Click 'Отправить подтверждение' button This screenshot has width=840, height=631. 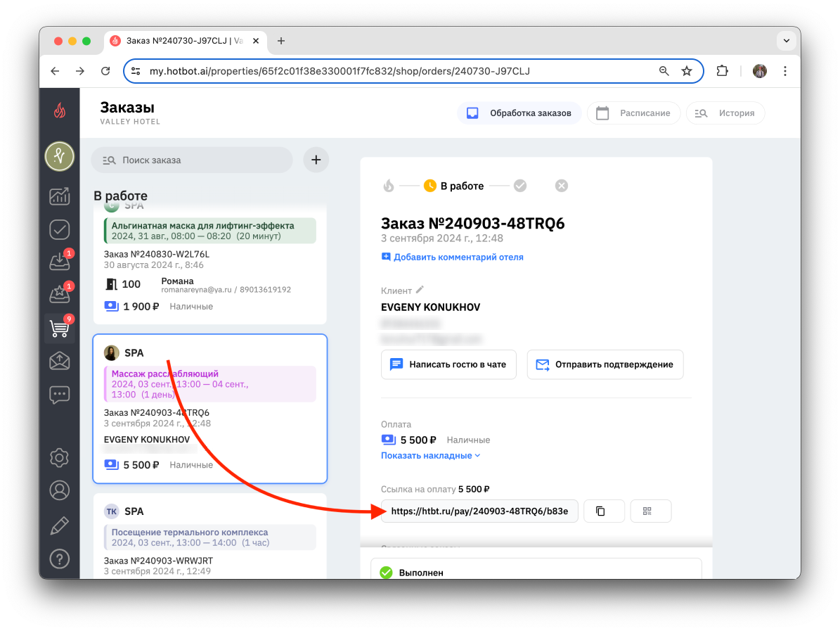click(x=605, y=364)
